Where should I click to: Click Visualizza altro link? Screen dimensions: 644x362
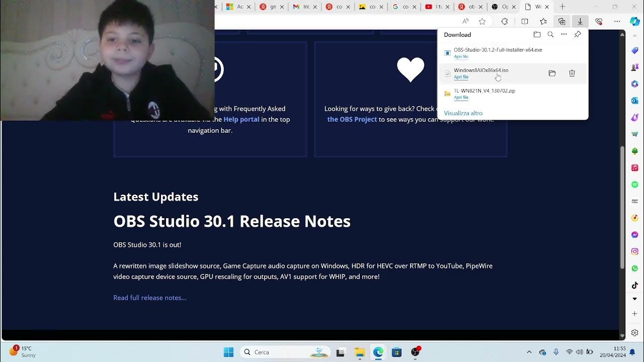[463, 113]
